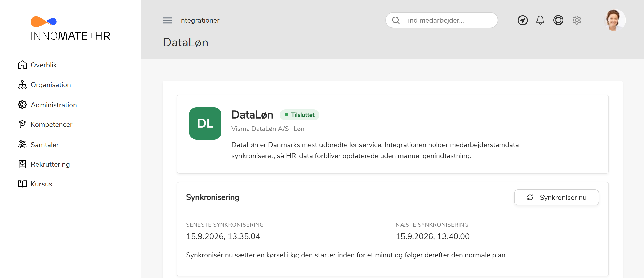The height and width of the screenshot is (278, 644).
Task: Select the 15.9.2026, 13.40.00 next sync value
Action: [433, 236]
